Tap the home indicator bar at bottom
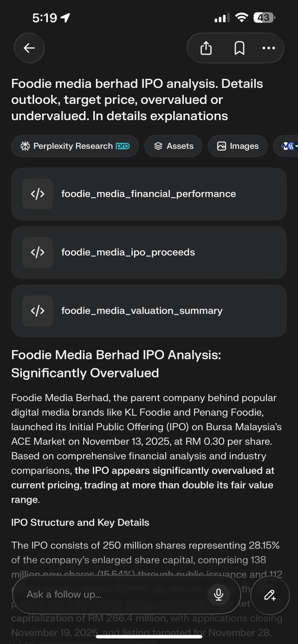The image size is (298, 644). click(x=149, y=636)
